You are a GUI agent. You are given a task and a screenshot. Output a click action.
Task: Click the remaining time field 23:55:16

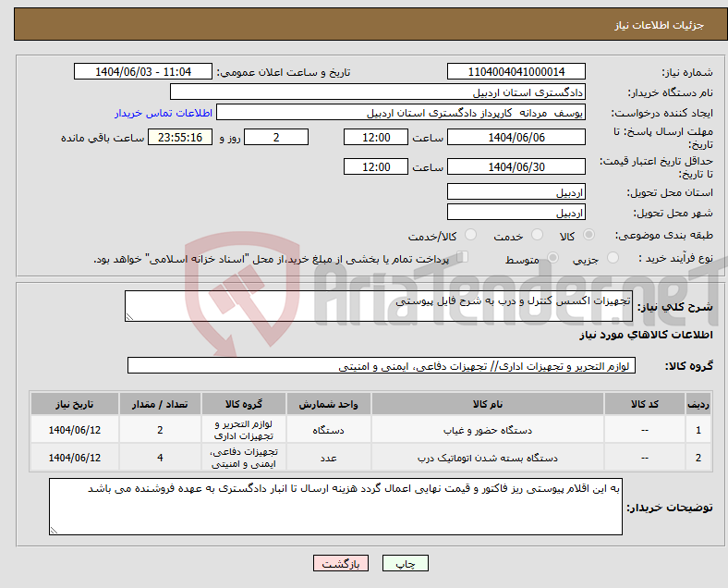click(x=180, y=138)
